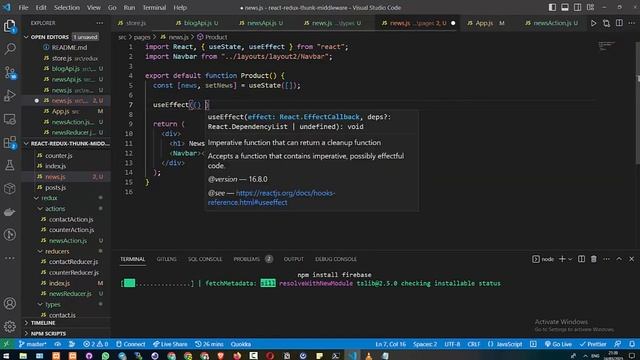Open the Run and Debug view
This screenshot has height=360, width=640.
pos(10,96)
